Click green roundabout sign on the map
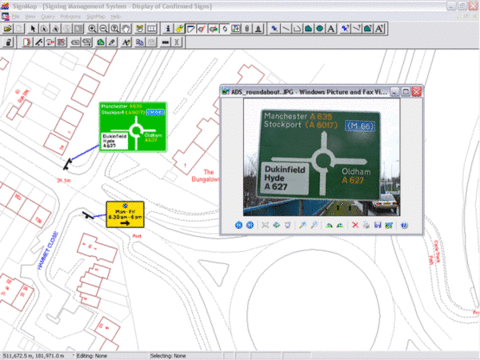This screenshot has height=360, width=480. coord(133,127)
